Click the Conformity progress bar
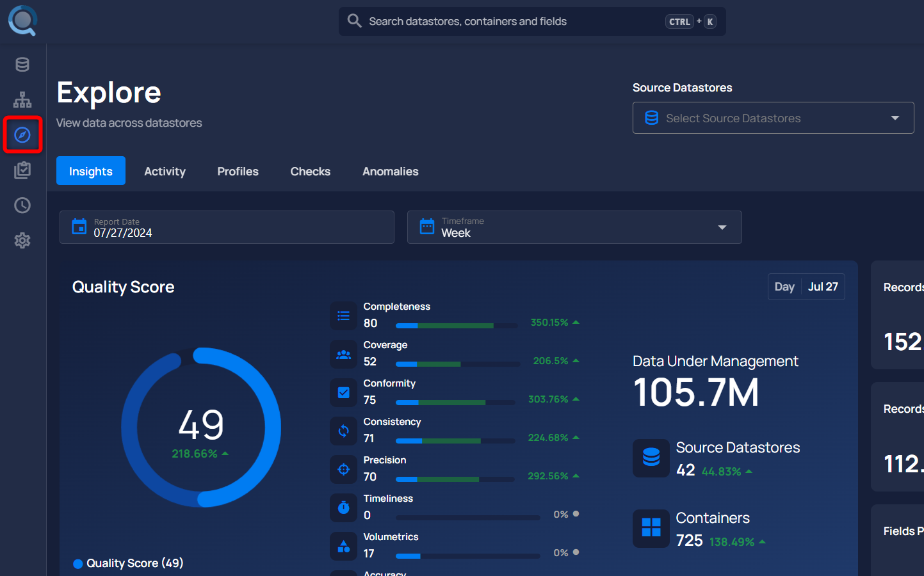 455,403
